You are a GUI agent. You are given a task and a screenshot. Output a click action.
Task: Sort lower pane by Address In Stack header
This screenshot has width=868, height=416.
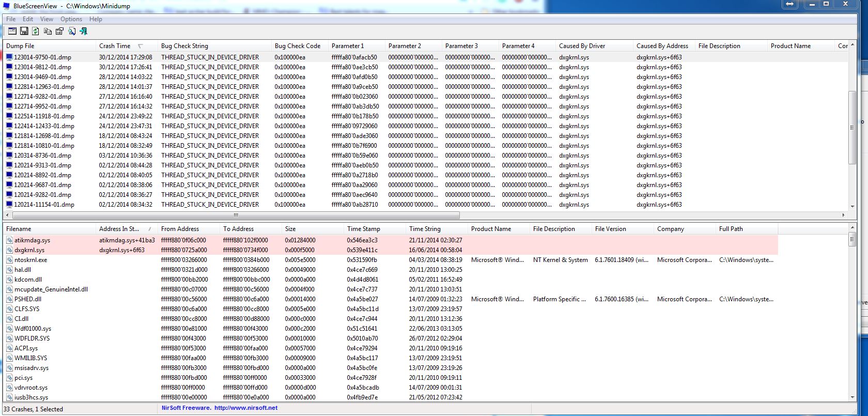coord(127,229)
